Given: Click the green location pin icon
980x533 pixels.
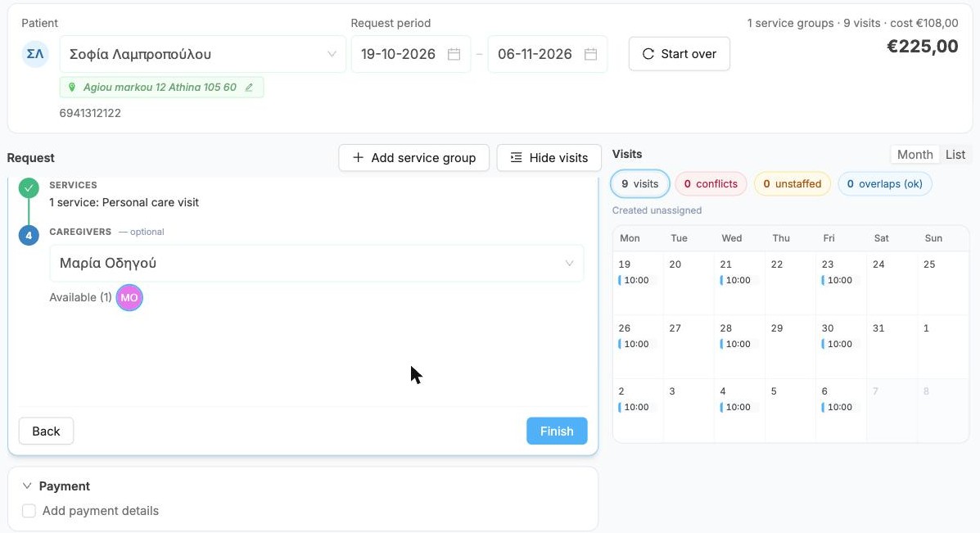Looking at the screenshot, I should click(72, 88).
